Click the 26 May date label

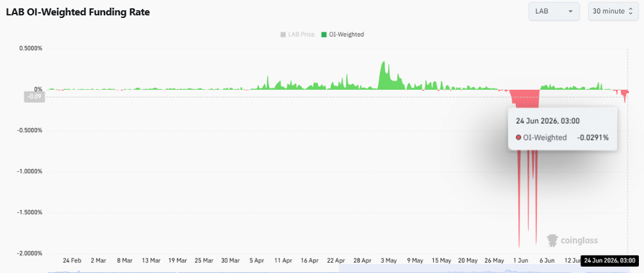click(x=494, y=260)
